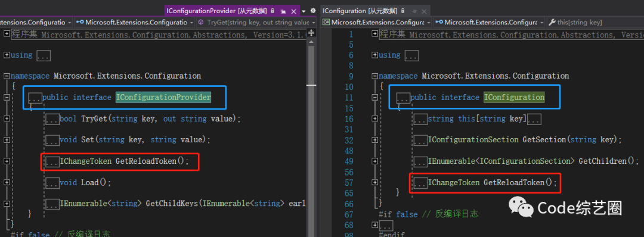The image size is (644, 237).
Task: Promote the IConfigurationProvider preview tab with its pin icon
Action: click(x=283, y=11)
